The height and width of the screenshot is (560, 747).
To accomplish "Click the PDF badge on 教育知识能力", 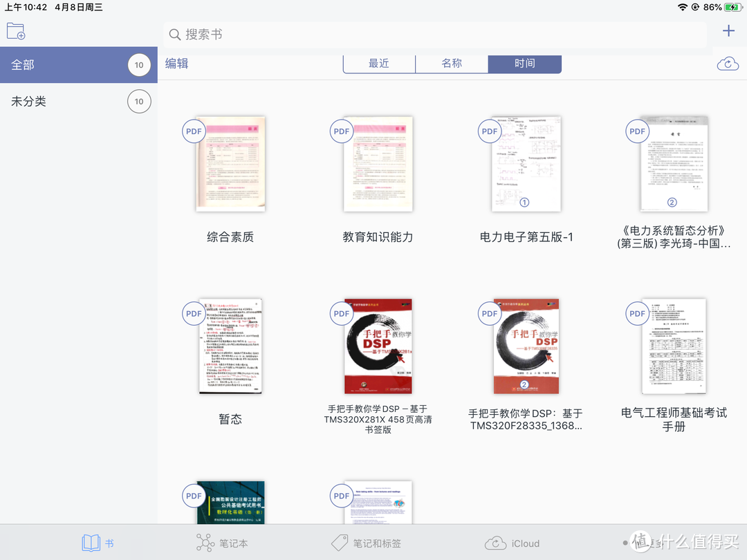I will tap(342, 131).
